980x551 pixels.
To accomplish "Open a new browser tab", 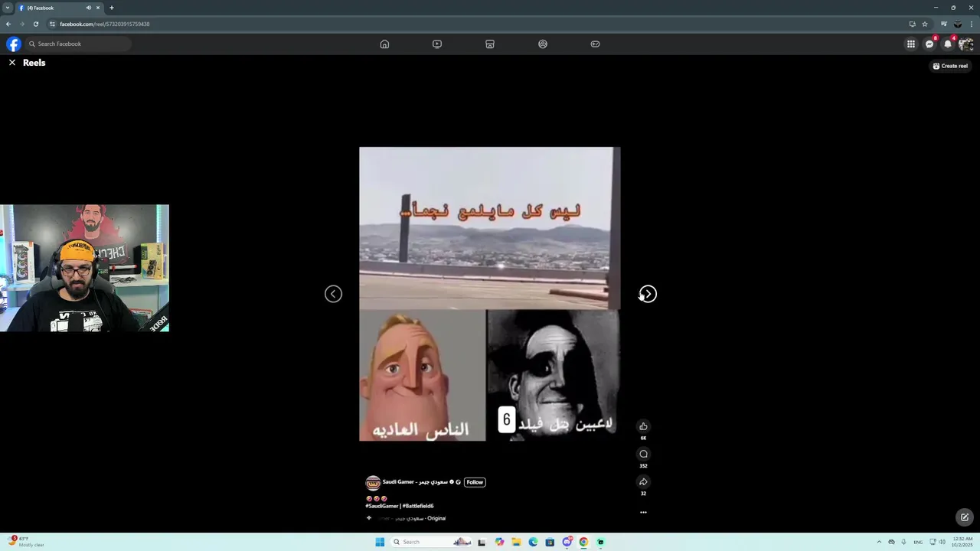I will pos(112,8).
